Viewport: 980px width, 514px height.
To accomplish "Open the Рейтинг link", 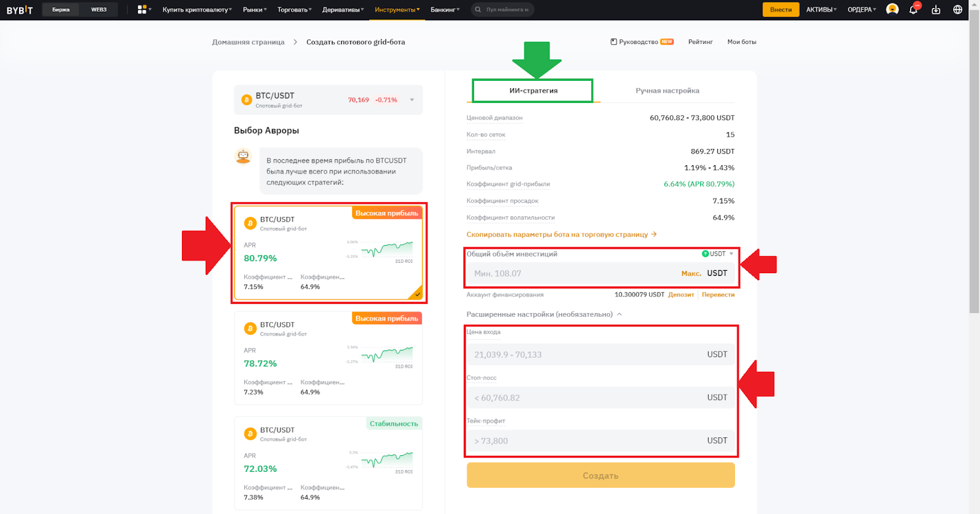I will 700,42.
